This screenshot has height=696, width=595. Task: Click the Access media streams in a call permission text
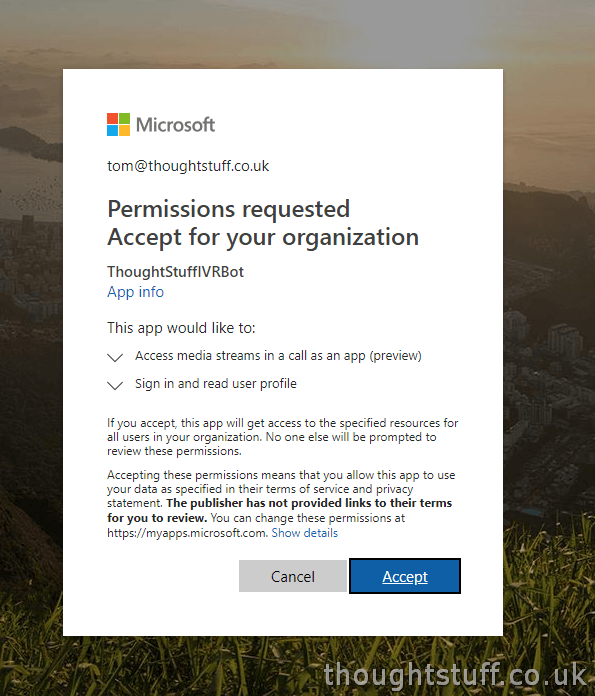pos(278,356)
